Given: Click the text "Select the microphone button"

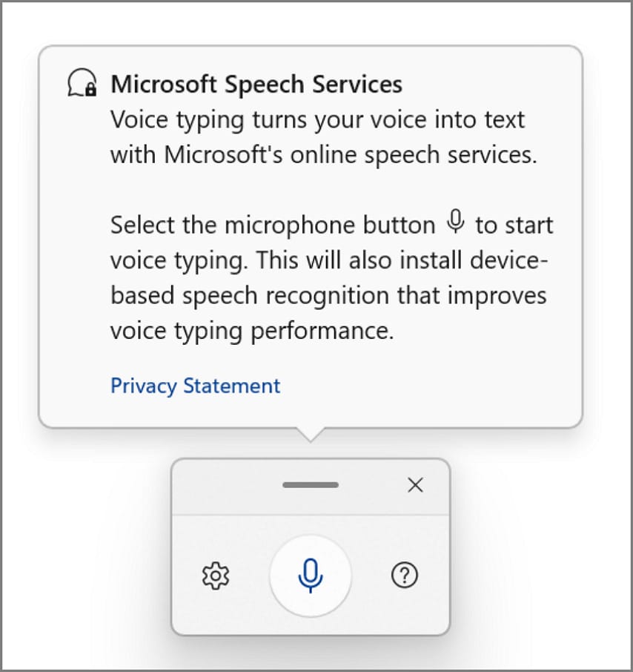Looking at the screenshot, I should [x=273, y=225].
